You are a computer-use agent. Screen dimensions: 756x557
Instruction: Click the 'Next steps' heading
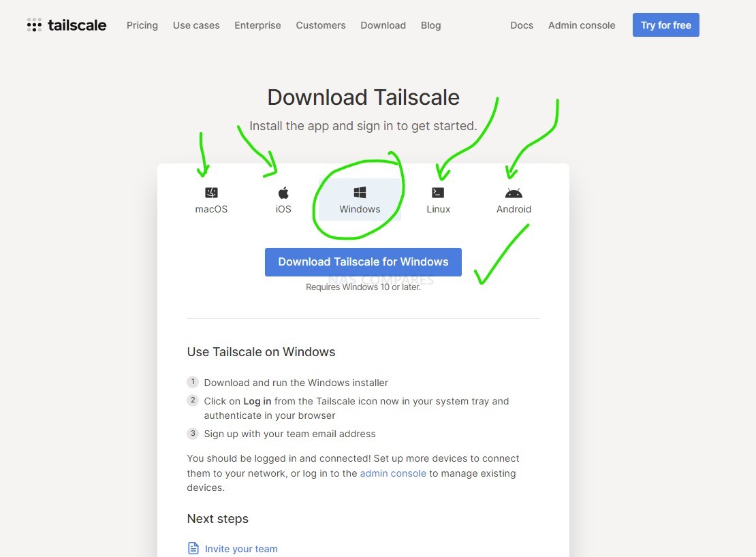(x=217, y=518)
